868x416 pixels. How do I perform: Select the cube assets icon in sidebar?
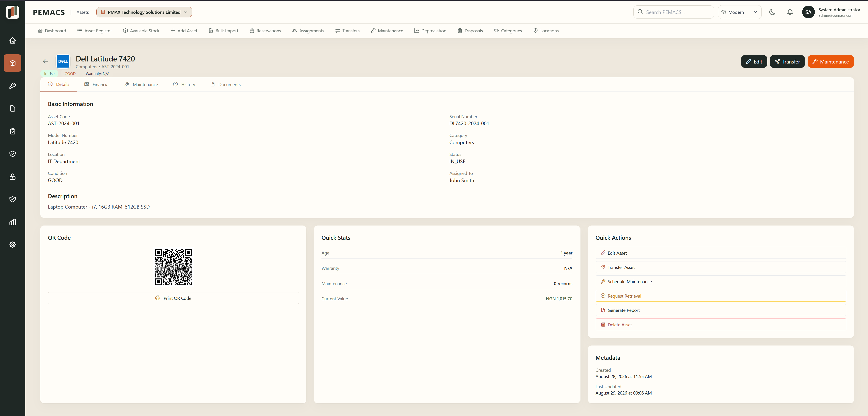[12, 63]
